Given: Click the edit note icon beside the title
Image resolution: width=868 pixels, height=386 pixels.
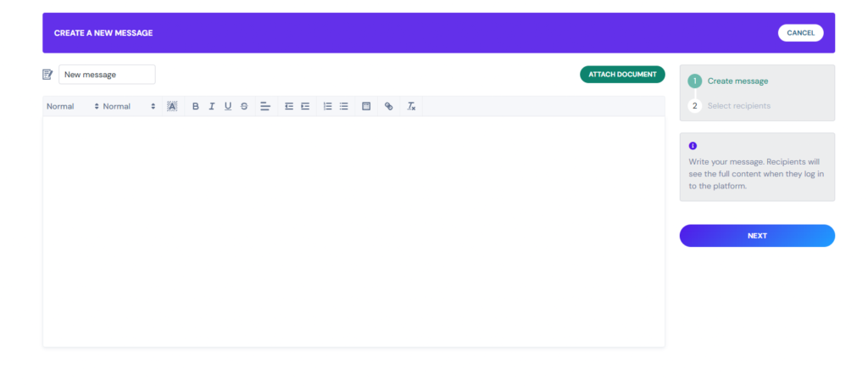Looking at the screenshot, I should coord(47,74).
